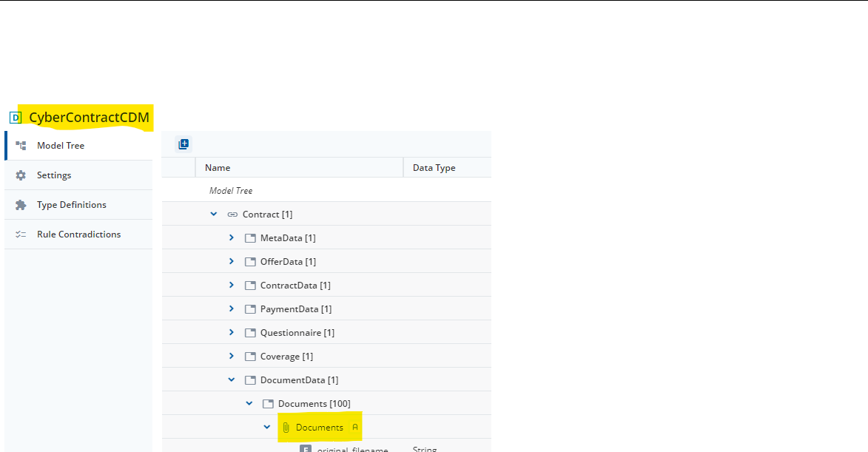Image resolution: width=868 pixels, height=452 pixels.
Task: Click the folder icon of Documents [100]
Action: 268,404
